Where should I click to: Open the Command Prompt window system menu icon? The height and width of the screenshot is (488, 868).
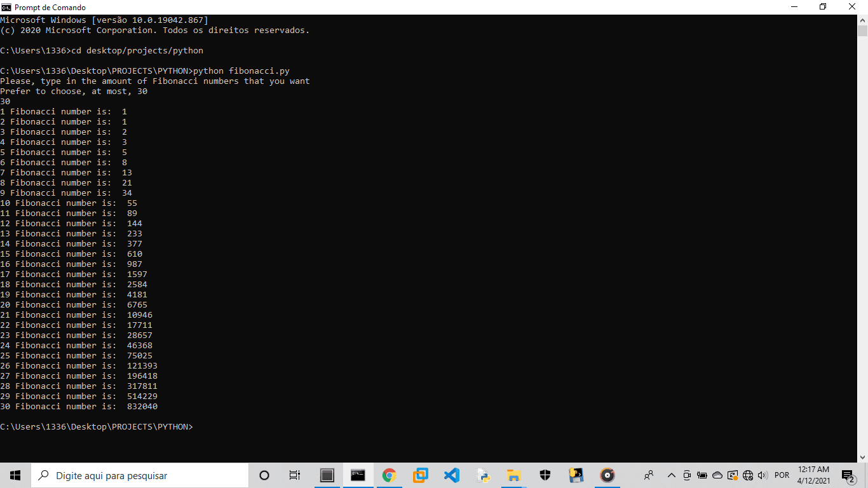pyautogui.click(x=6, y=7)
